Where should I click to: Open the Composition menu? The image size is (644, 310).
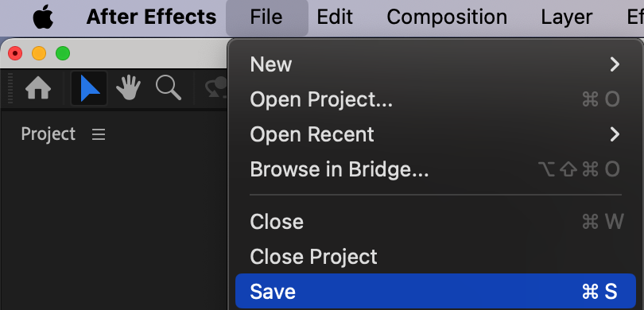pyautogui.click(x=447, y=17)
